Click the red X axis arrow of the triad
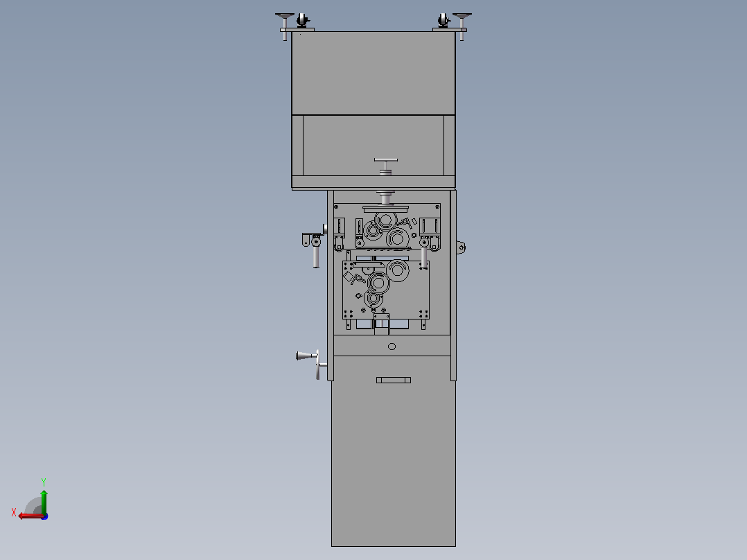Viewport: 747px width, 560px height. tap(30, 516)
